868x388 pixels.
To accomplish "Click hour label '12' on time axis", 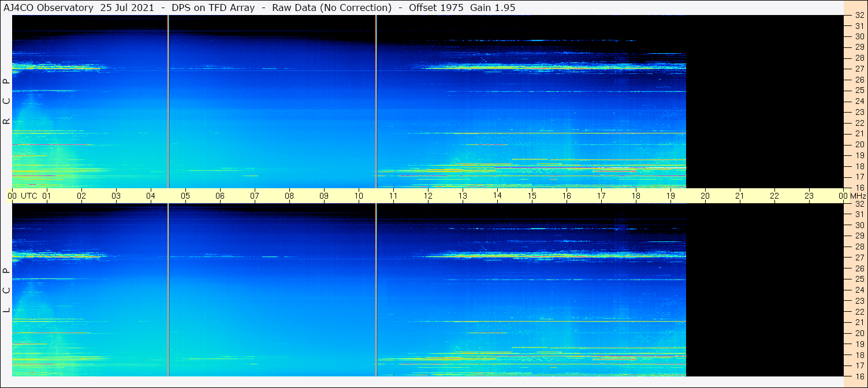I will 428,196.
